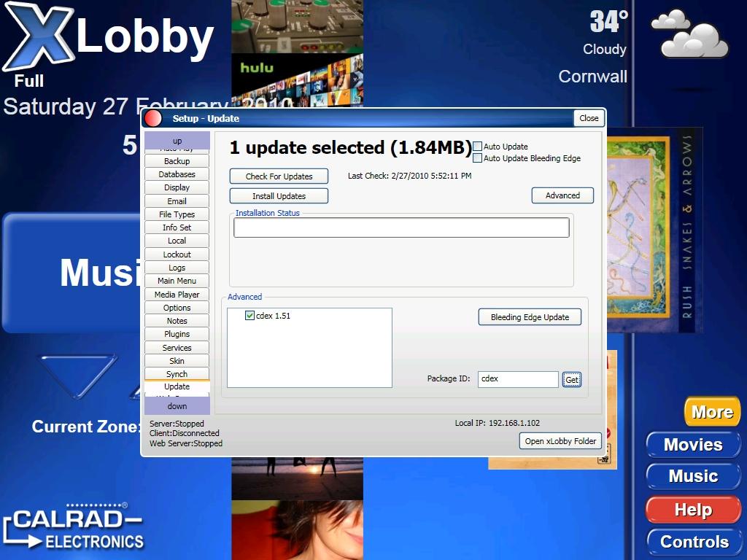
Task: Click the woman's face thumbnail at bottom
Action: point(298,529)
